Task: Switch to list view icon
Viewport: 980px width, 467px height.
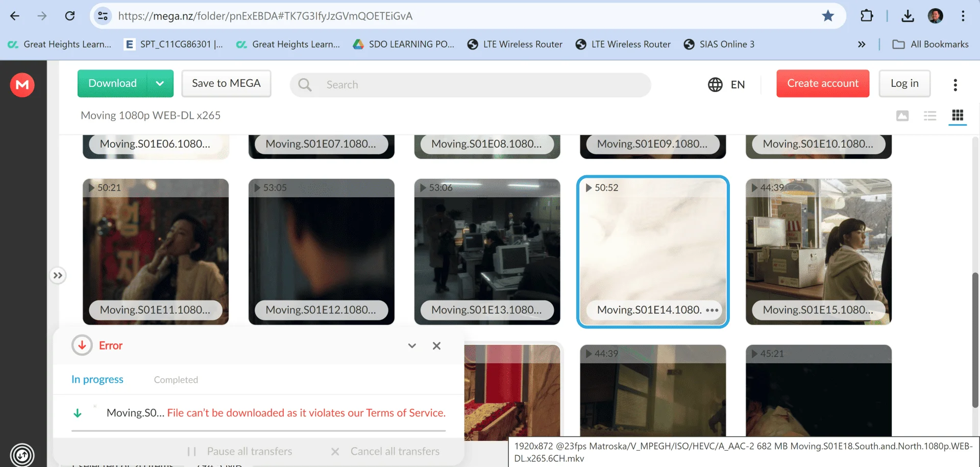Action: click(930, 116)
